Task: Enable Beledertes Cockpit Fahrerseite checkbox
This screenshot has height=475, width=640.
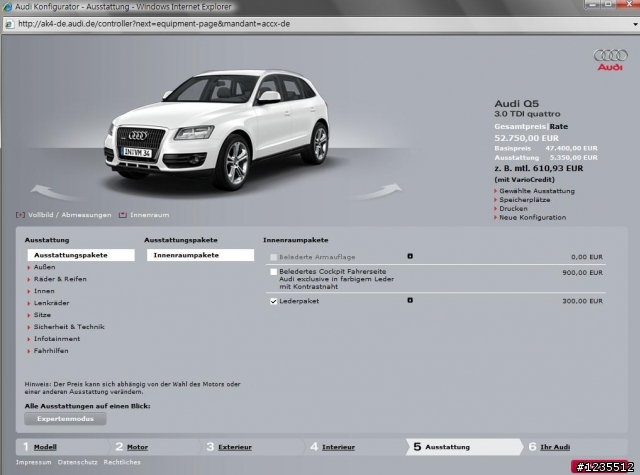Action: coord(273,272)
